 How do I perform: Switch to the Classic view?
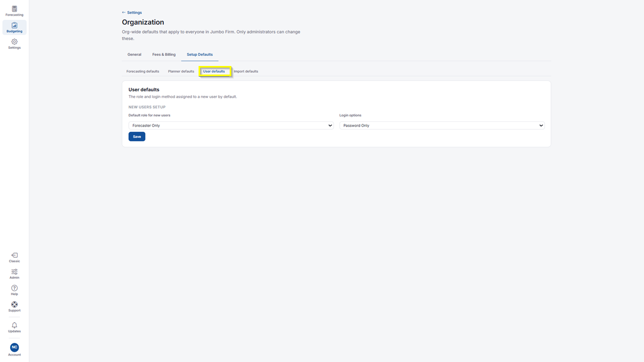coord(14,257)
